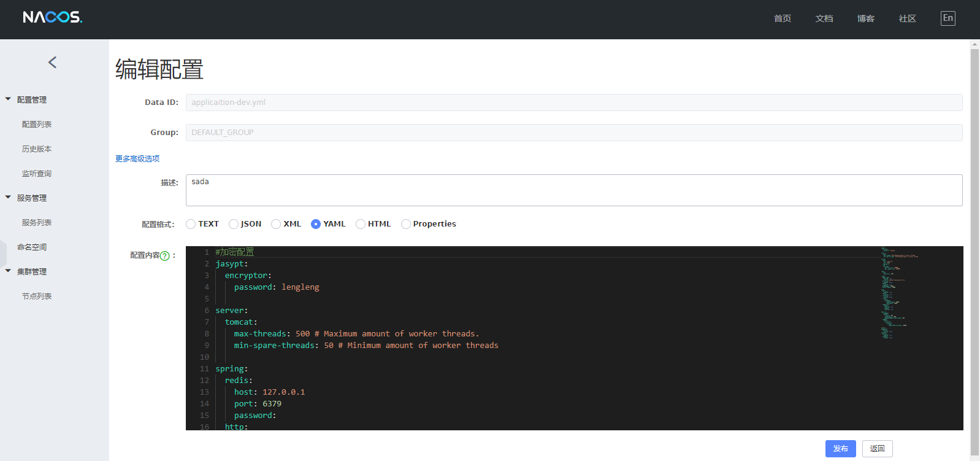
Task: Click the 'spring:' line in editor
Action: (x=232, y=369)
